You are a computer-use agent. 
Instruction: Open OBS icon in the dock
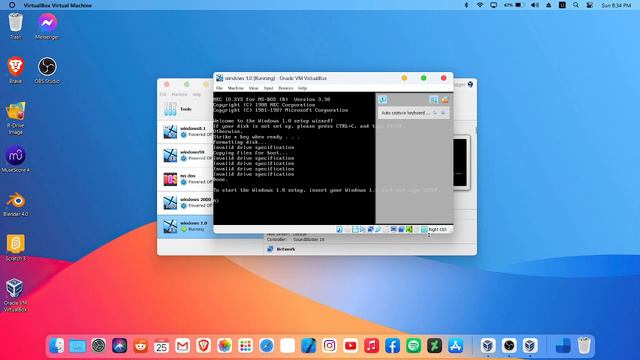click(509, 346)
